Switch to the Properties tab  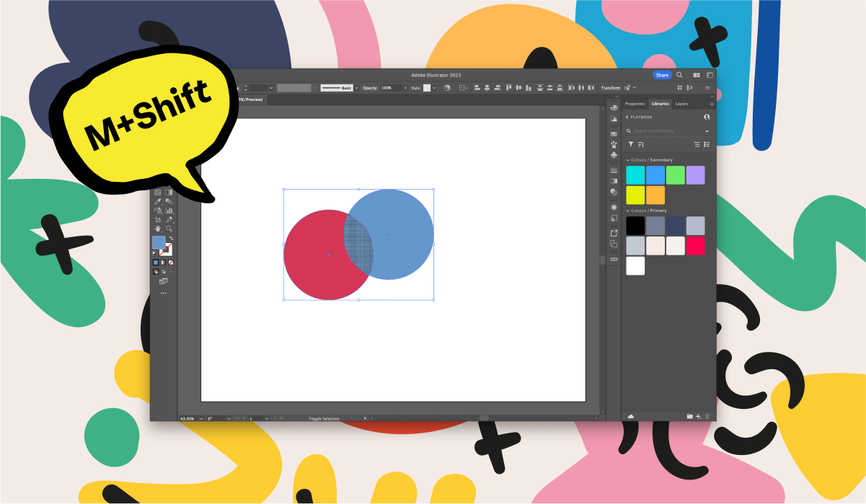635,104
